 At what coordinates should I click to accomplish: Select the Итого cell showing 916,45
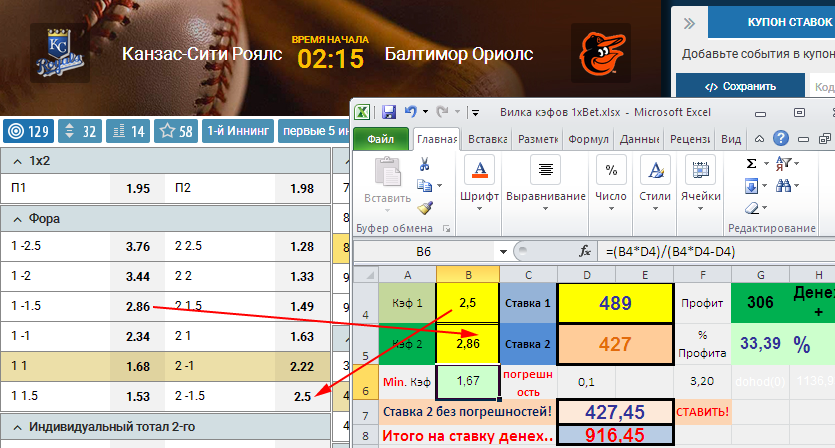coord(615,435)
